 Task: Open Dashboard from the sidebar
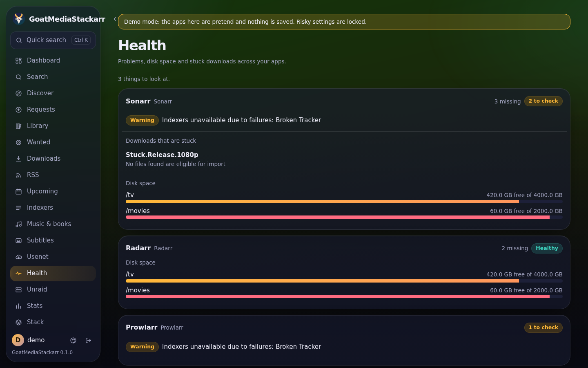pos(53,61)
